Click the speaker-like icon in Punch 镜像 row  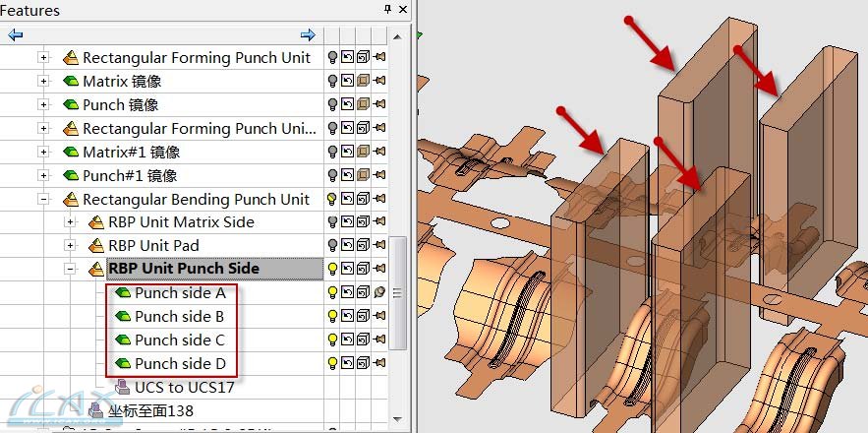pyautogui.click(x=379, y=104)
